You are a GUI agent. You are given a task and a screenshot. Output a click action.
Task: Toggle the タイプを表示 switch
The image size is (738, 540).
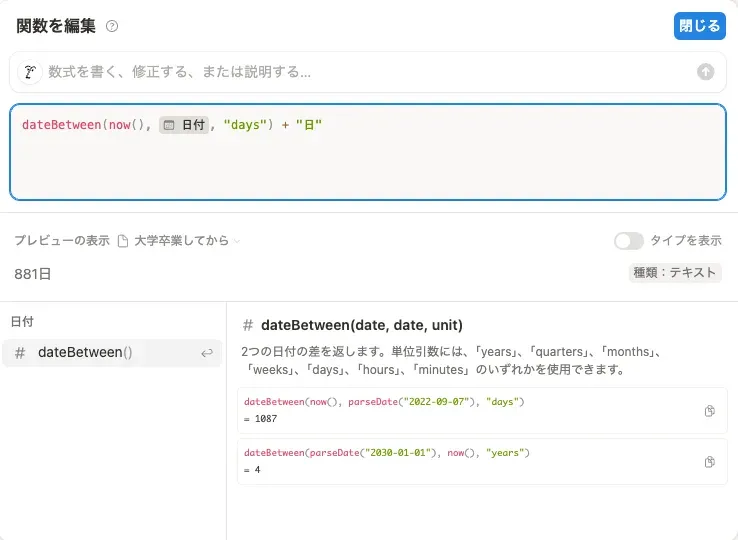(628, 241)
